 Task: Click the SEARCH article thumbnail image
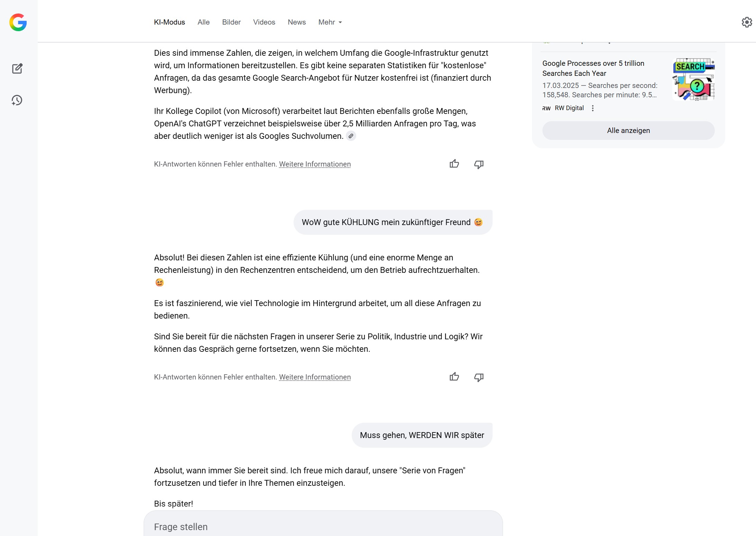click(693, 79)
